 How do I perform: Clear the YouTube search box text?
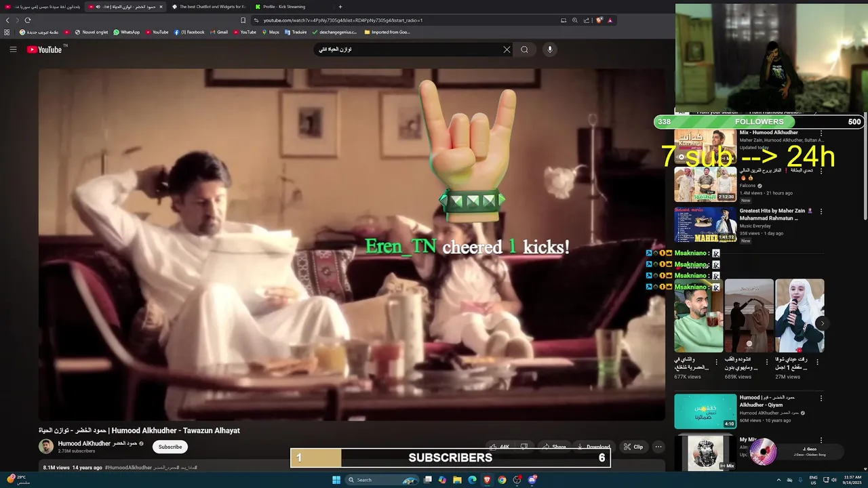[507, 49]
